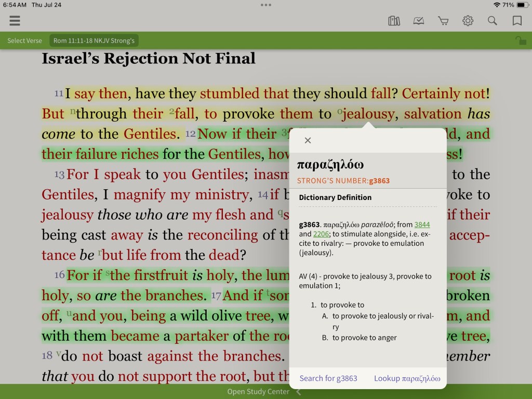
Task: Follow the 3844 Strong's number link
Action: (421, 224)
